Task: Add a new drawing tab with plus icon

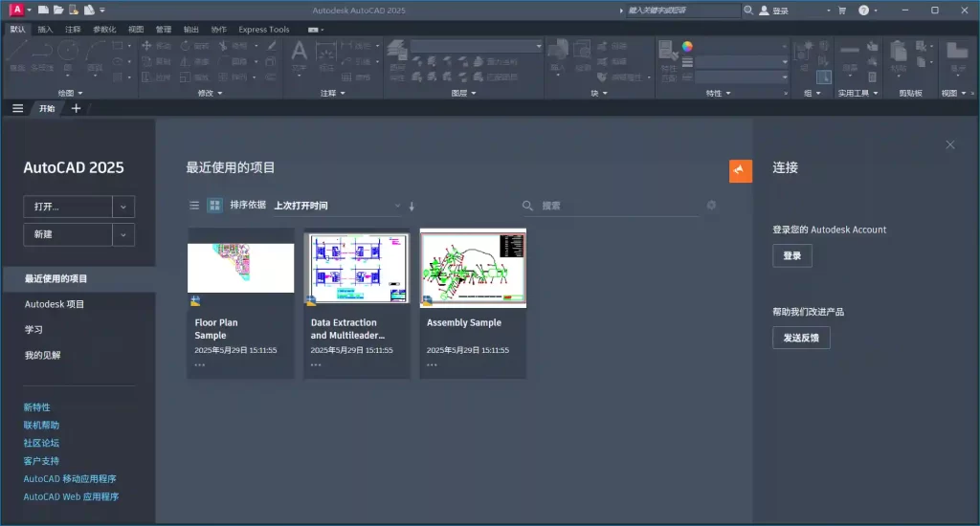Action: point(77,108)
